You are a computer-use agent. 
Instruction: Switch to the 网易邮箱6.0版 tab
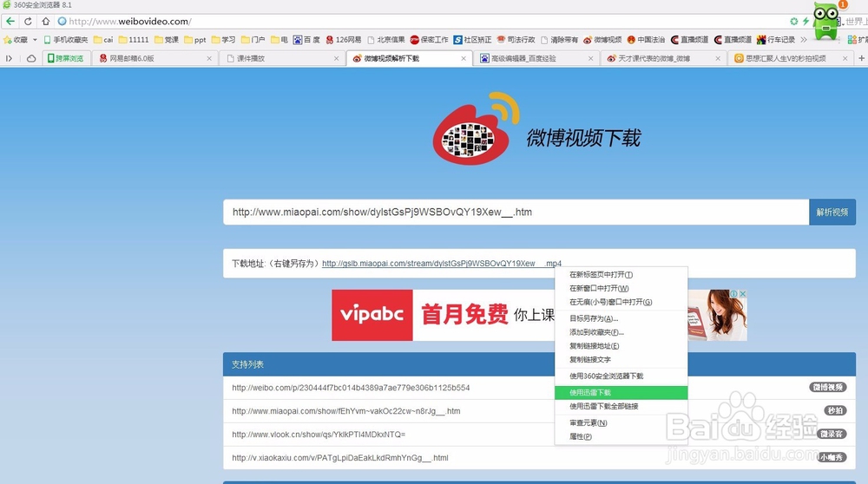point(155,58)
